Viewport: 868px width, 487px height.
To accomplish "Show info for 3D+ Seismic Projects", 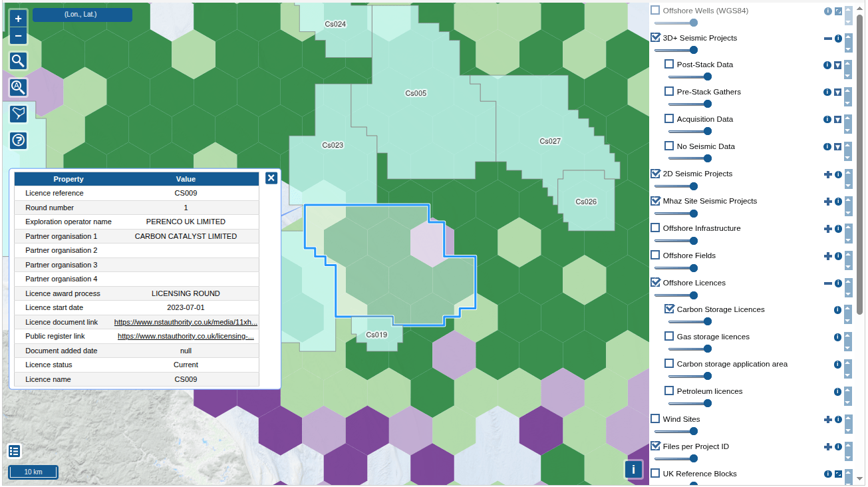I will coord(838,39).
